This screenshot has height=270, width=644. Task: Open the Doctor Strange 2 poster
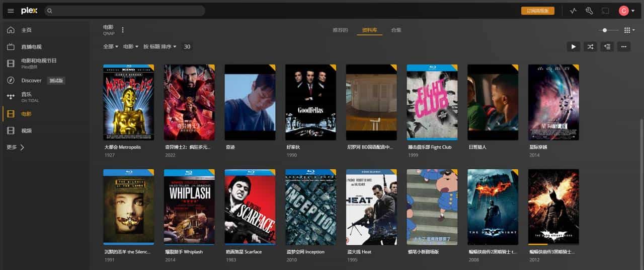tap(189, 102)
